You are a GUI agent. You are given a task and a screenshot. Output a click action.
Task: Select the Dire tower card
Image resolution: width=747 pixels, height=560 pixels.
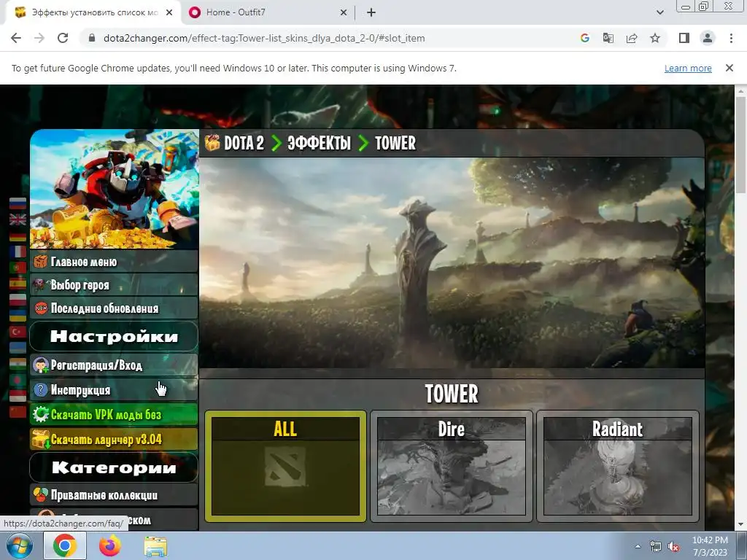click(x=451, y=466)
